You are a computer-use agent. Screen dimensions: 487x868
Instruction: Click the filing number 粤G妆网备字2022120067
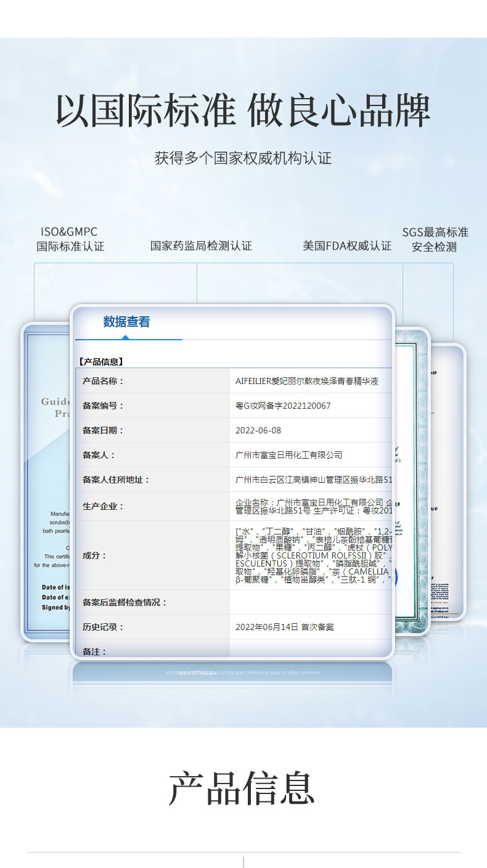pos(283,406)
